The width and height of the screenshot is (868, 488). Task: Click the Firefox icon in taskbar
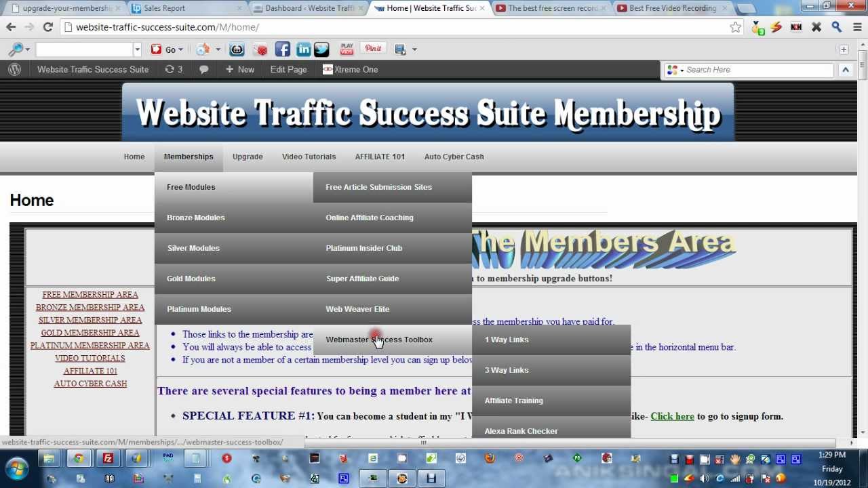point(490,459)
